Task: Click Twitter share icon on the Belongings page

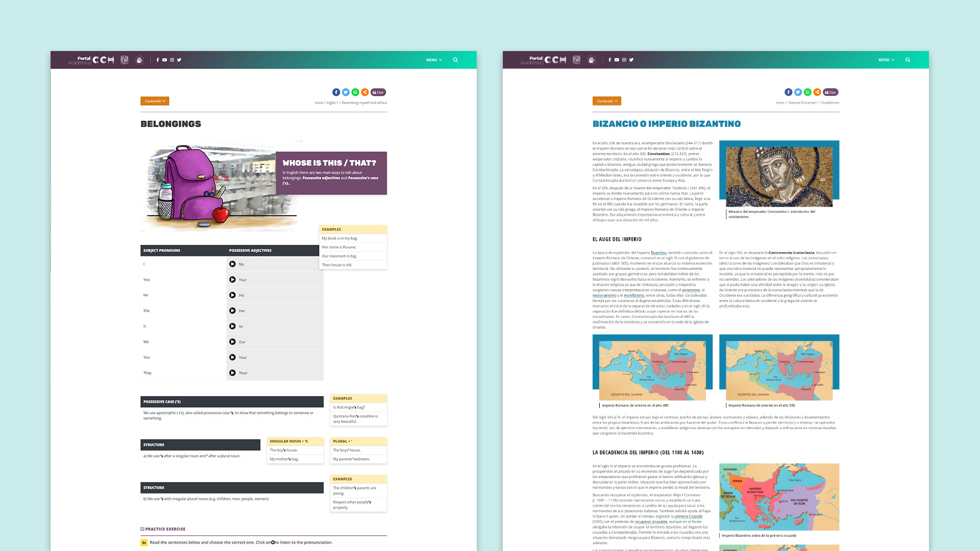Action: coord(346,92)
